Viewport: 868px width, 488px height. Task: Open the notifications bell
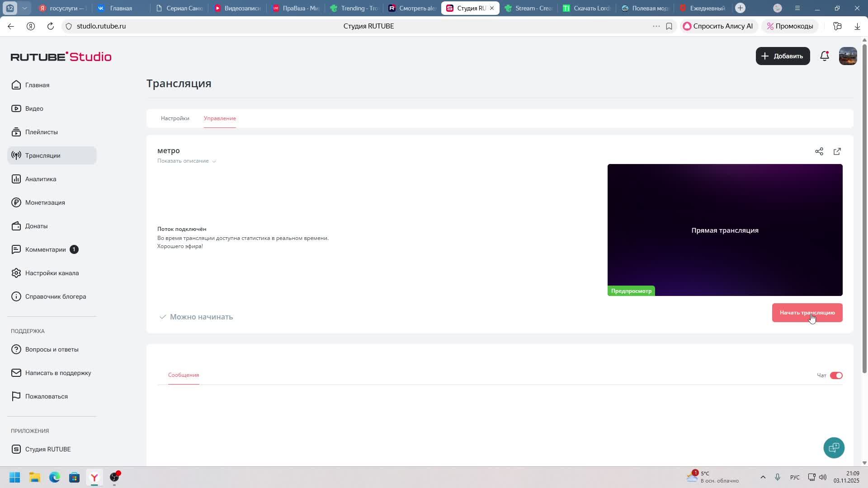824,56
